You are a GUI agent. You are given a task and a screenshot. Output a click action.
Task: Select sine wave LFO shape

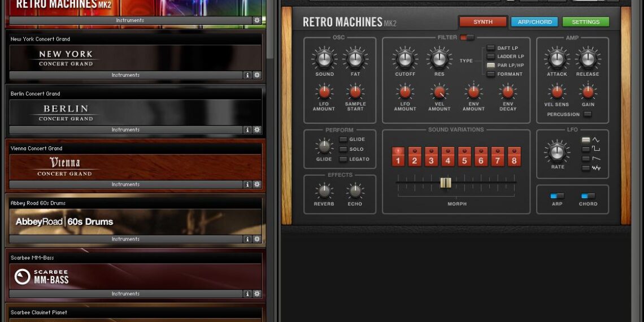(x=586, y=140)
